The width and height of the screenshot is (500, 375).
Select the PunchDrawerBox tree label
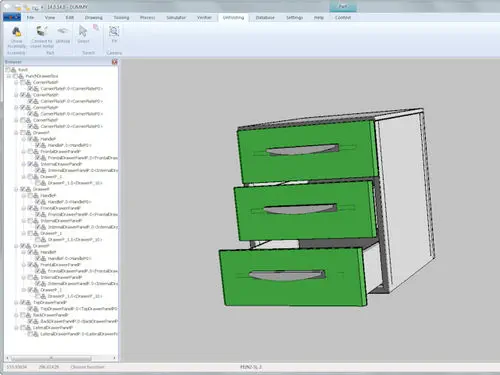pos(42,76)
